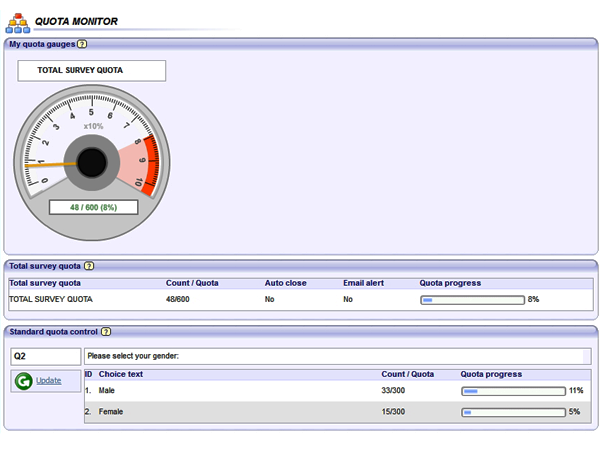The image size is (600, 450).
Task: Click the total survey 8% progress bar
Action: (x=472, y=299)
